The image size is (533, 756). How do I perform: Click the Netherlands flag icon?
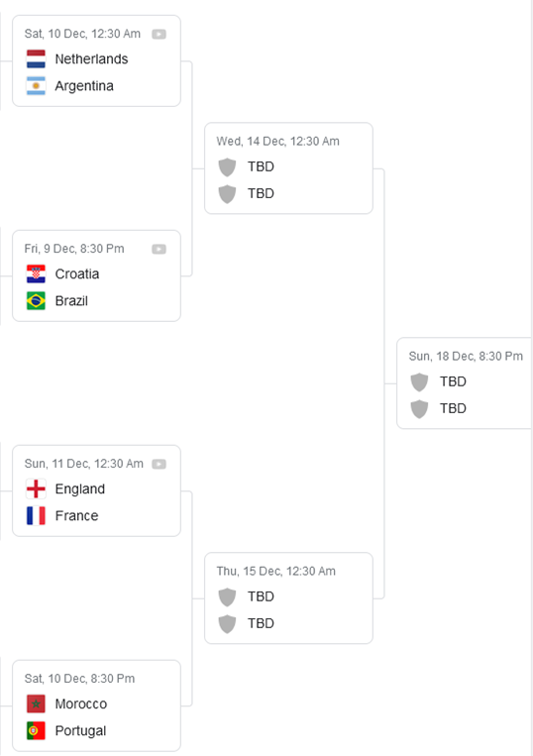[36, 58]
